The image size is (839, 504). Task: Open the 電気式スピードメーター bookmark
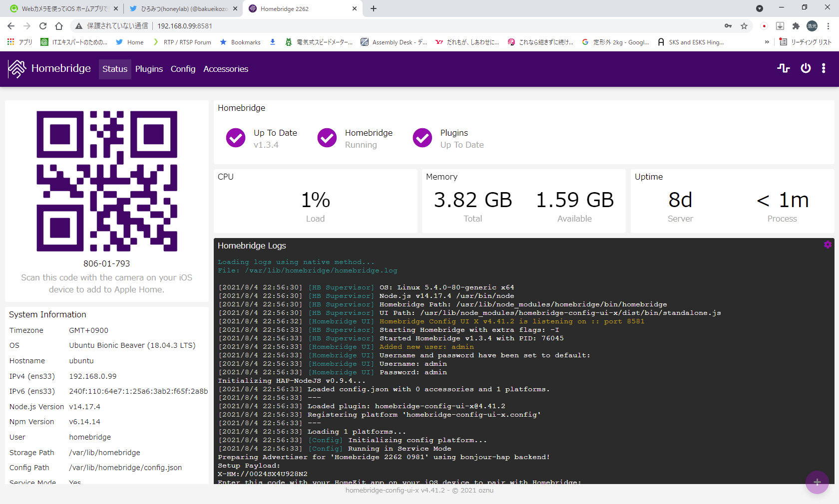click(319, 42)
